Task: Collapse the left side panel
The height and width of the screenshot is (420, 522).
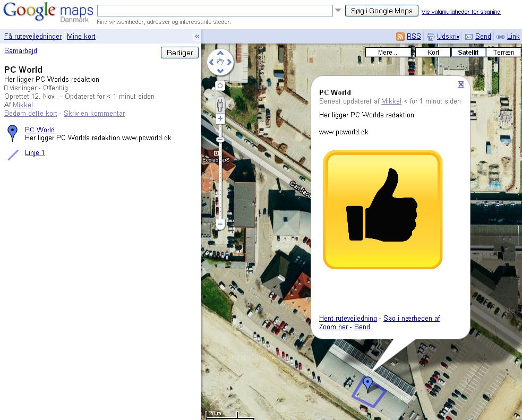Action: [x=197, y=36]
